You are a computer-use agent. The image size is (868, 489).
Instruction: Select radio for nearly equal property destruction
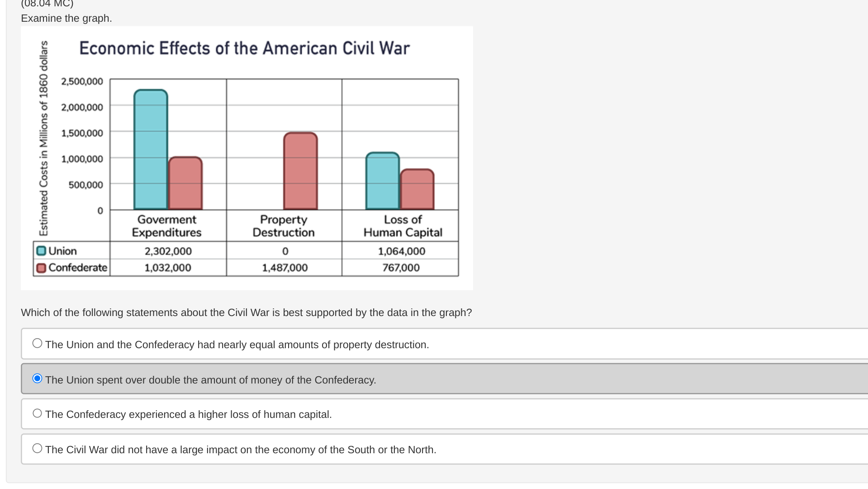(37, 343)
